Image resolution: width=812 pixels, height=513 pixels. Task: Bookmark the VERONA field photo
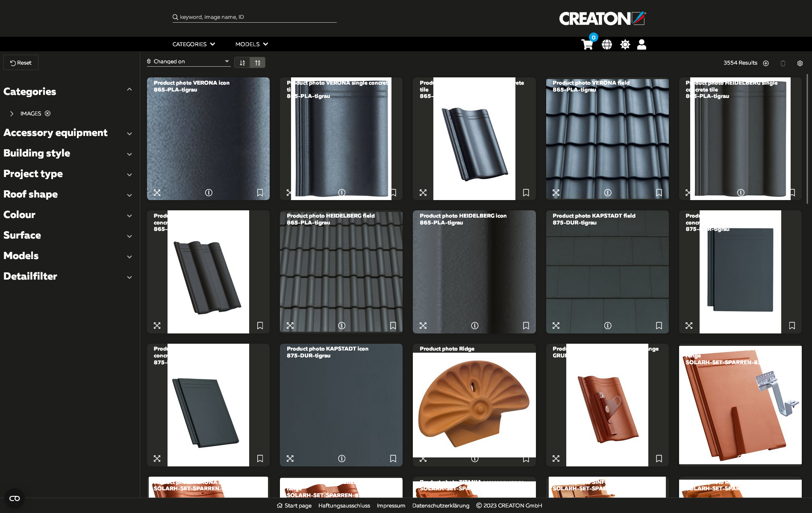point(659,193)
